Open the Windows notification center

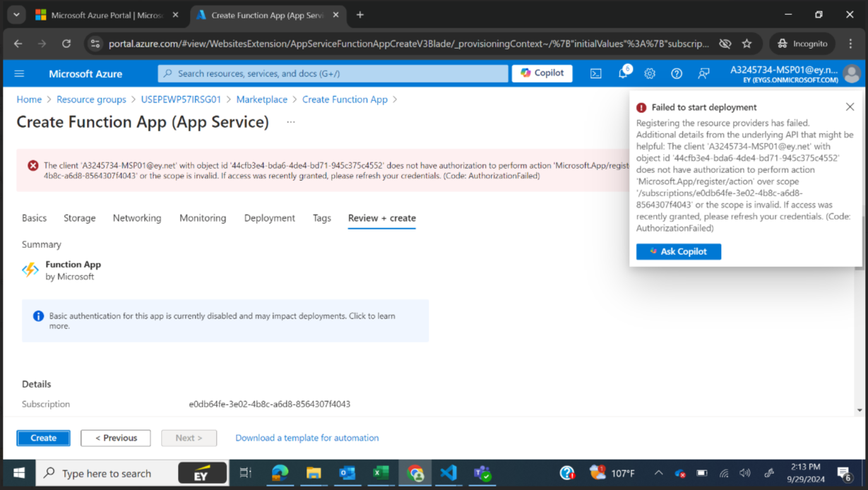(x=844, y=473)
